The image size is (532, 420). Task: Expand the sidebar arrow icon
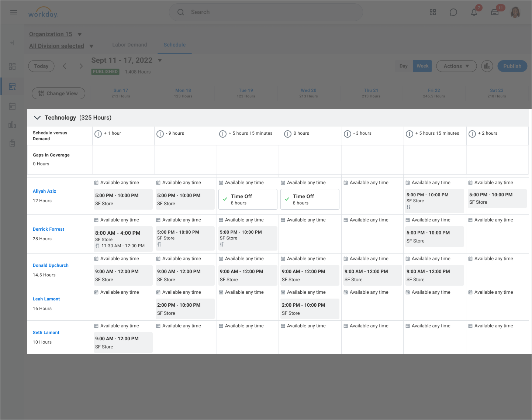coord(12,43)
